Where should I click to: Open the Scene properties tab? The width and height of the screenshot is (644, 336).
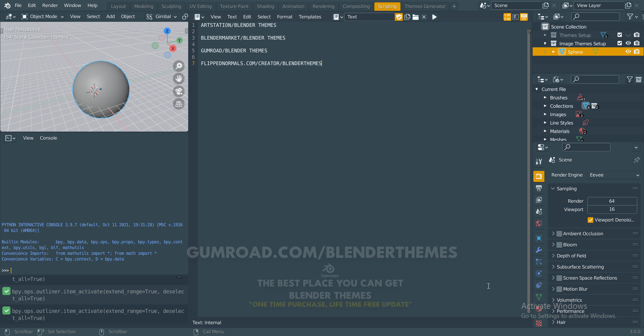(539, 211)
